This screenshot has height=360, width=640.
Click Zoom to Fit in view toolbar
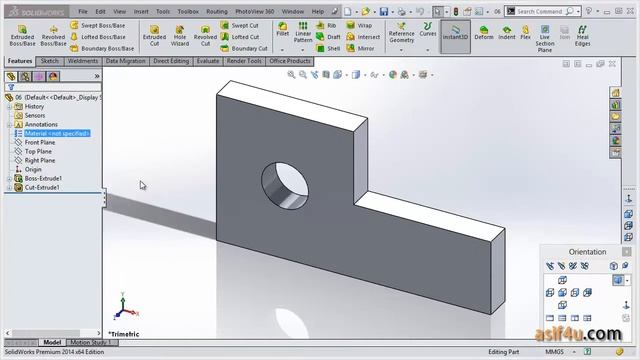click(x=291, y=75)
